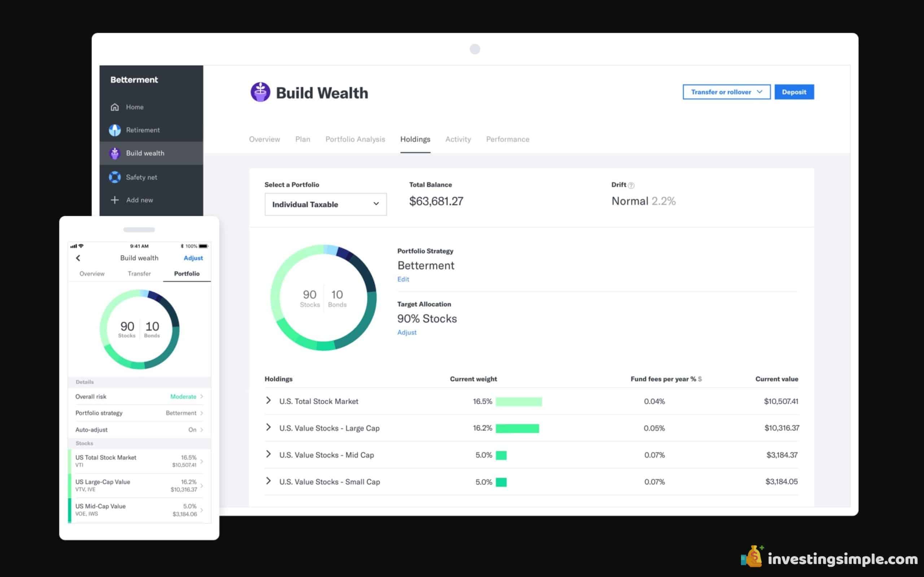Click Add new text in the sidebar

coord(140,200)
